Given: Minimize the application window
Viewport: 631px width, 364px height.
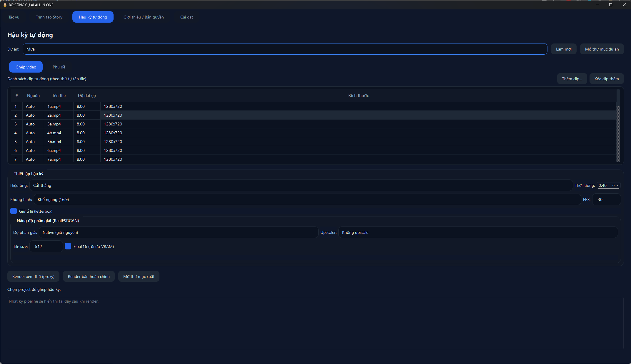Looking at the screenshot, I should pos(597,5).
